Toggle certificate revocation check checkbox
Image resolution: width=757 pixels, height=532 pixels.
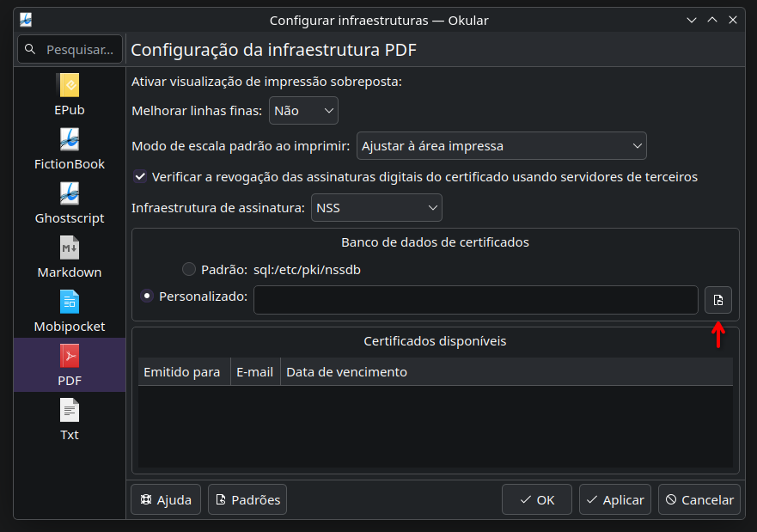(140, 177)
